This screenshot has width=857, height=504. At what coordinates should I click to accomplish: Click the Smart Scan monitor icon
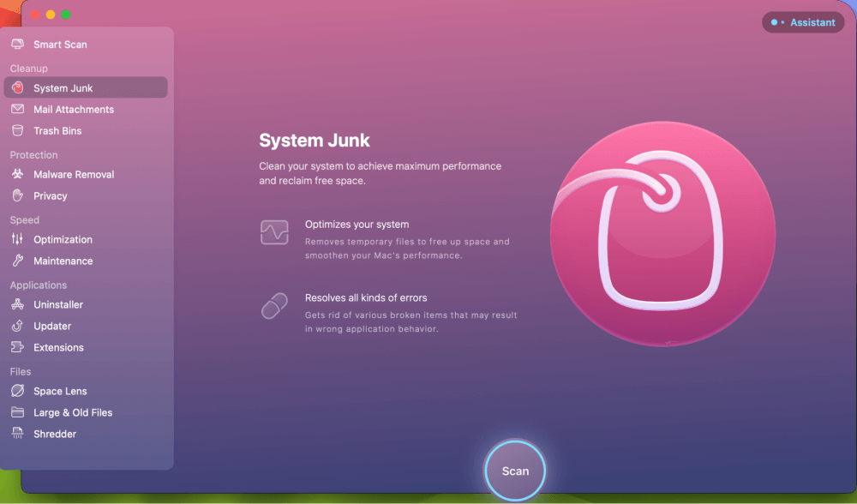click(x=17, y=44)
